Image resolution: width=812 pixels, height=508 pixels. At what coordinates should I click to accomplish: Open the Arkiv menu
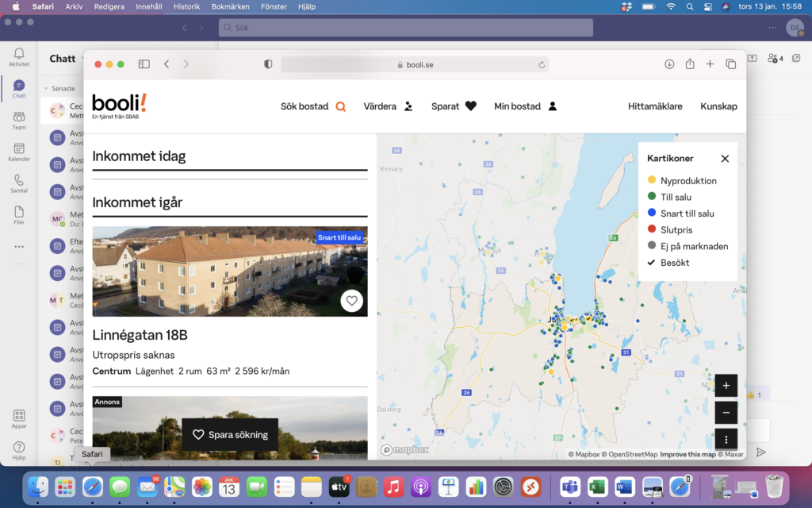click(x=74, y=6)
